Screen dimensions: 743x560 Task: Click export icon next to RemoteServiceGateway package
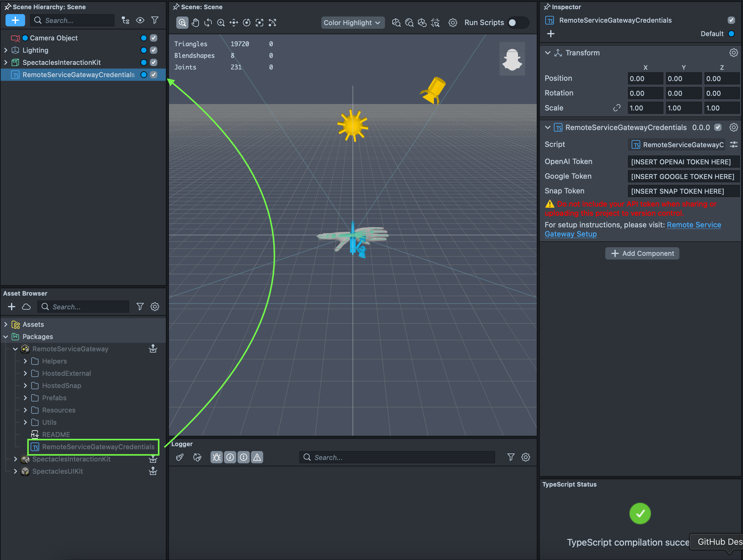tap(153, 349)
